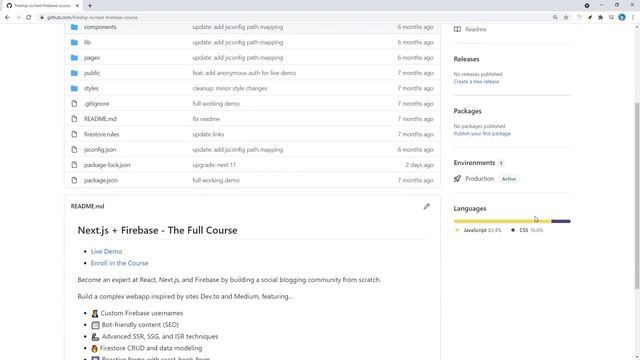Edit README with the pencil icon
The width and height of the screenshot is (640, 360).
pyautogui.click(x=427, y=207)
